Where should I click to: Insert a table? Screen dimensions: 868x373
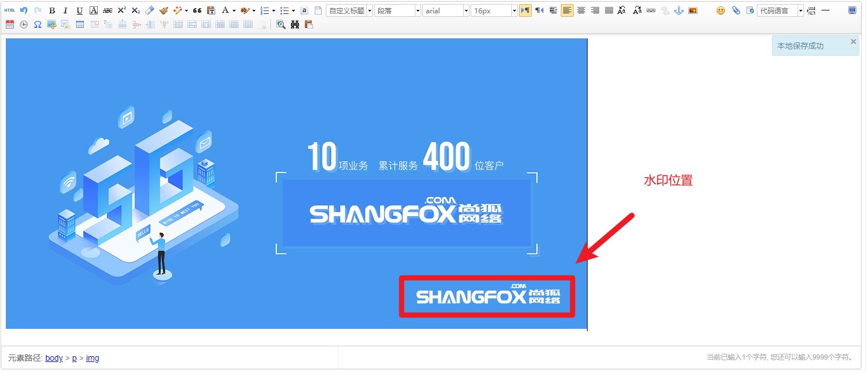point(80,24)
